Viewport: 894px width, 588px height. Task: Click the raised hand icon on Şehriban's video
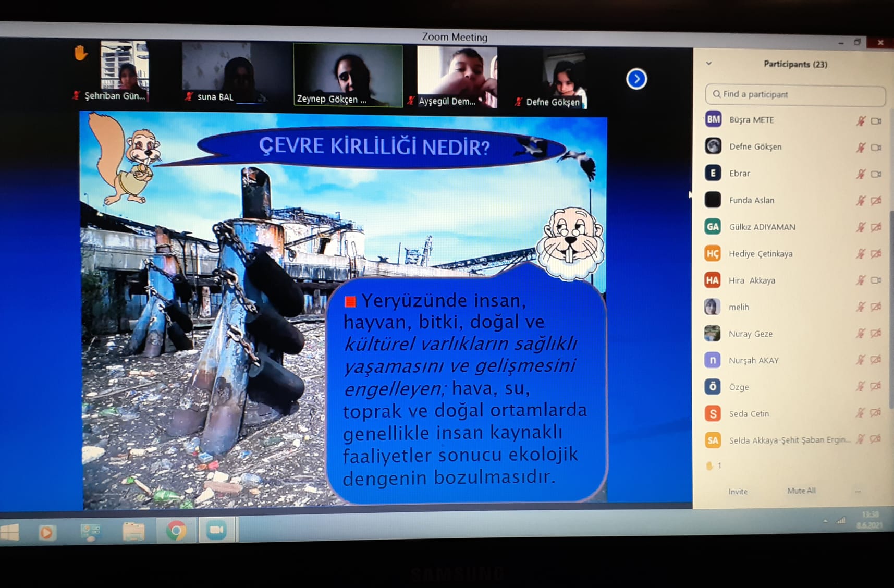click(x=80, y=53)
